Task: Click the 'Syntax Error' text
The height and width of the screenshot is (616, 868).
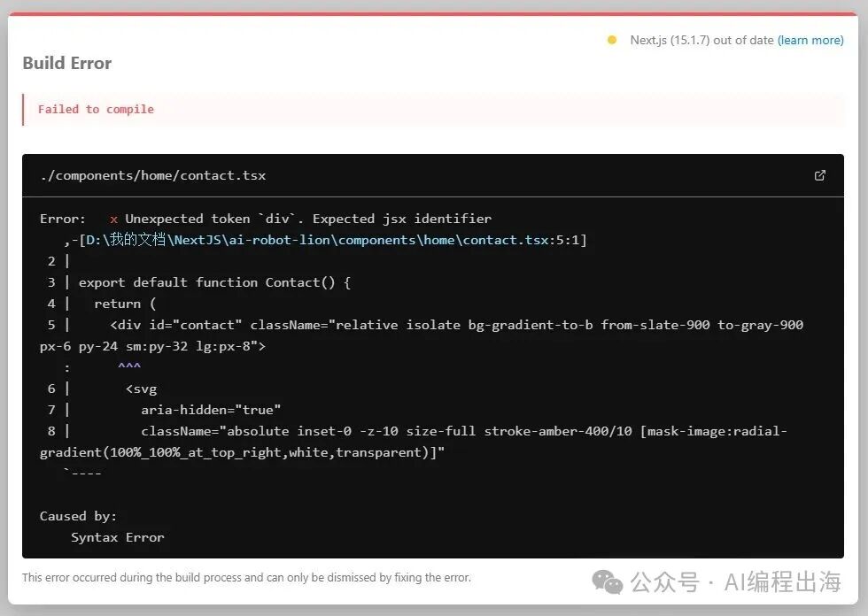Action: point(118,537)
